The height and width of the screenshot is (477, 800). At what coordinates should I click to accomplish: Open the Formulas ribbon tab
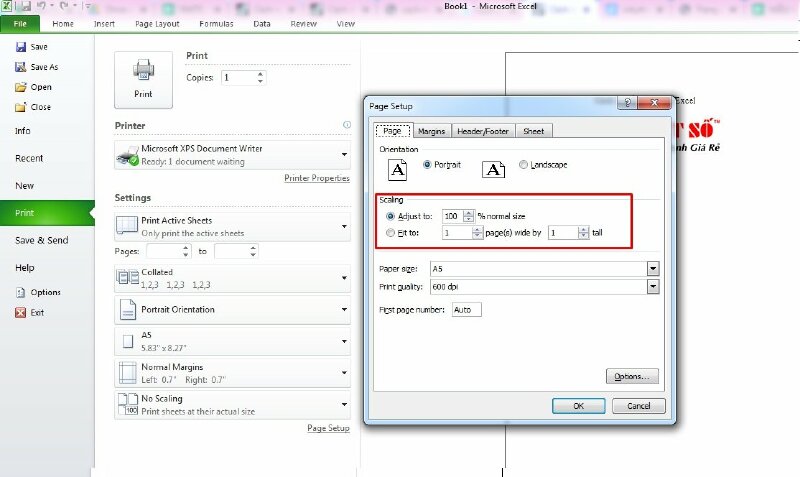[x=216, y=24]
